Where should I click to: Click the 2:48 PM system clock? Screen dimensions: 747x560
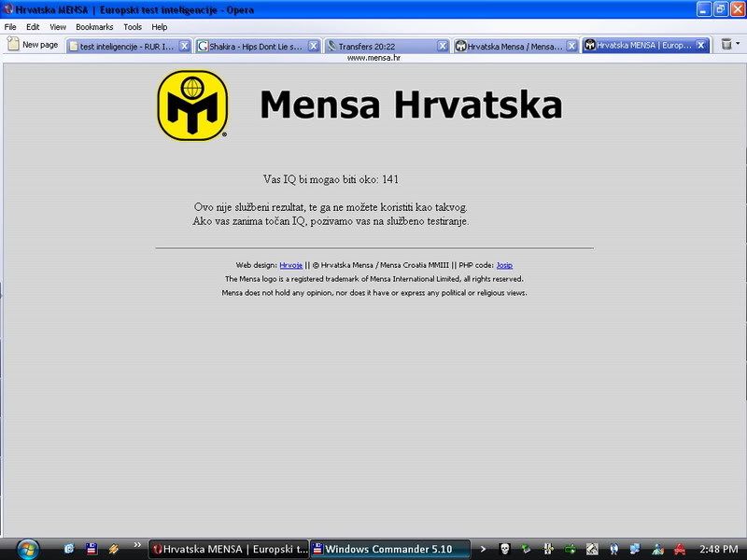[x=718, y=549]
